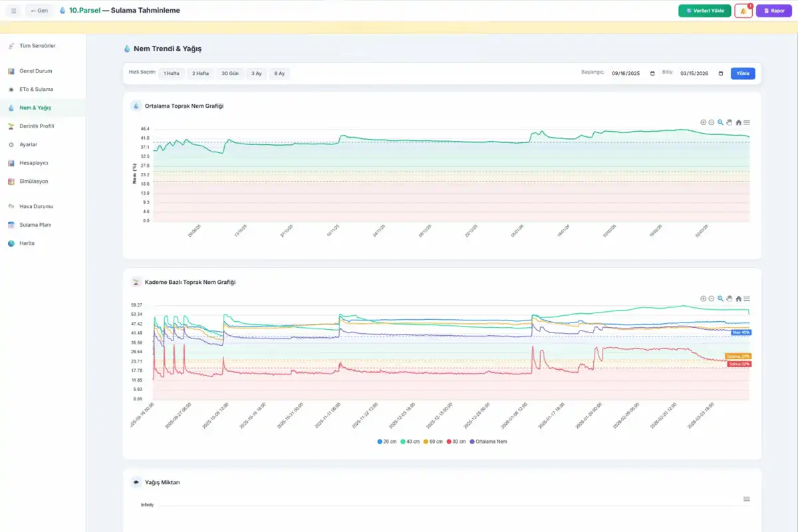Toggle the 80 cm series in legend

tap(456, 442)
